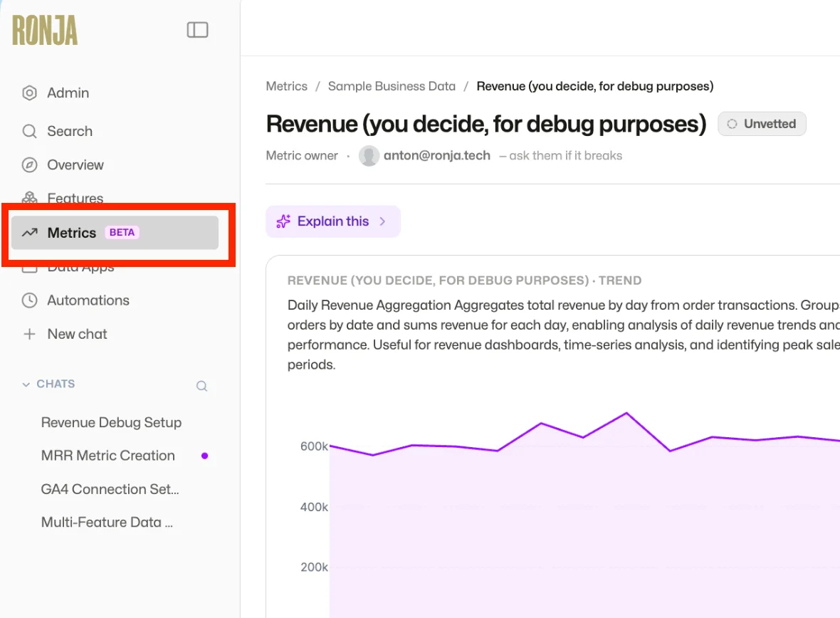Click the Unvetted status badge
This screenshot has height=618, width=840.
point(762,124)
